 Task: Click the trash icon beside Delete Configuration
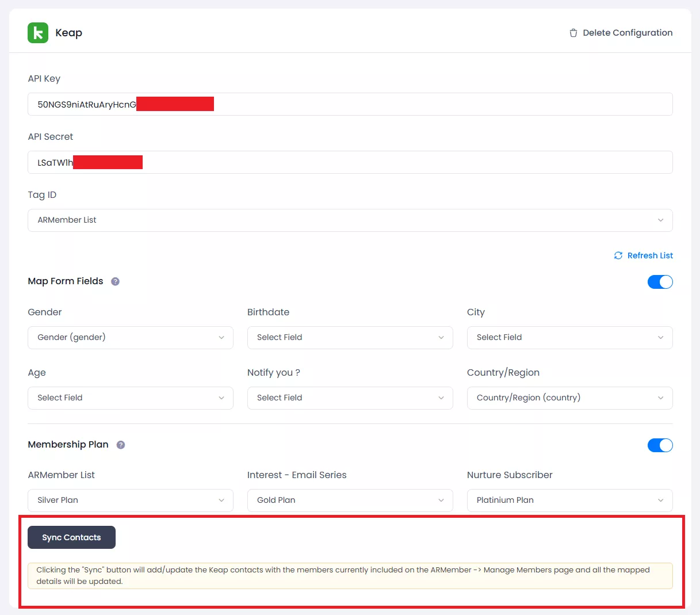point(573,33)
